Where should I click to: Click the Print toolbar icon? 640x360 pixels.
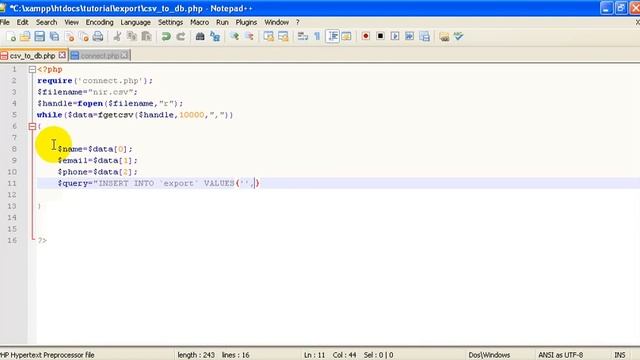click(x=98, y=37)
